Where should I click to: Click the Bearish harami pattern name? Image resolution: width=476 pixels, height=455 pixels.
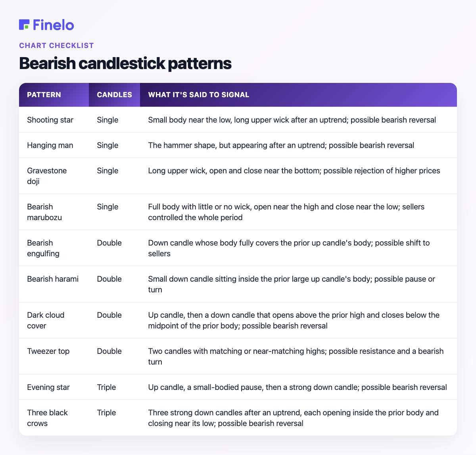pos(53,279)
